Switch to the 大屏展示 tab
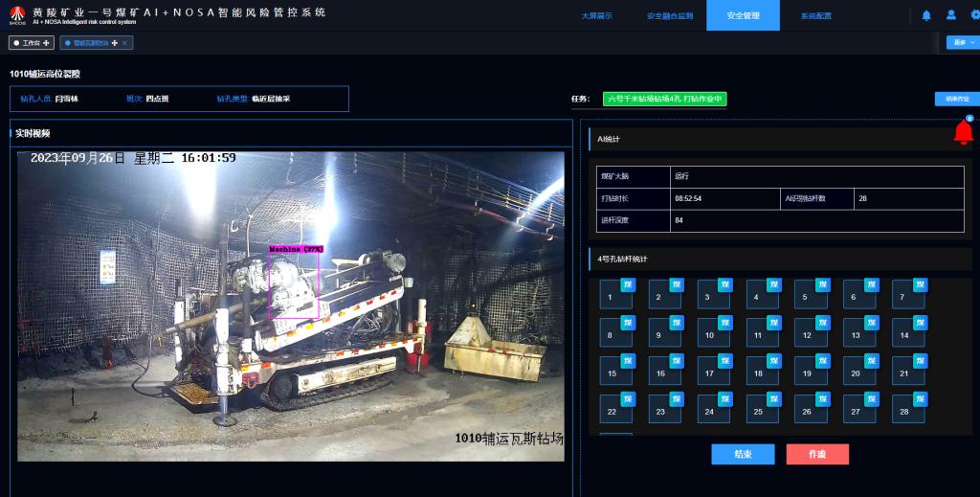Image resolution: width=980 pixels, height=497 pixels. tap(596, 16)
